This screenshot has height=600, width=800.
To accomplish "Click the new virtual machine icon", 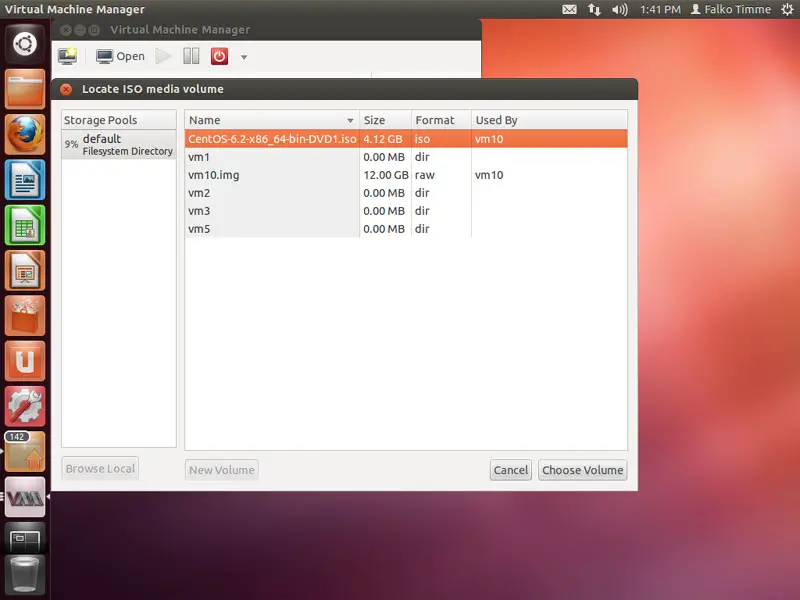I will pos(67,56).
